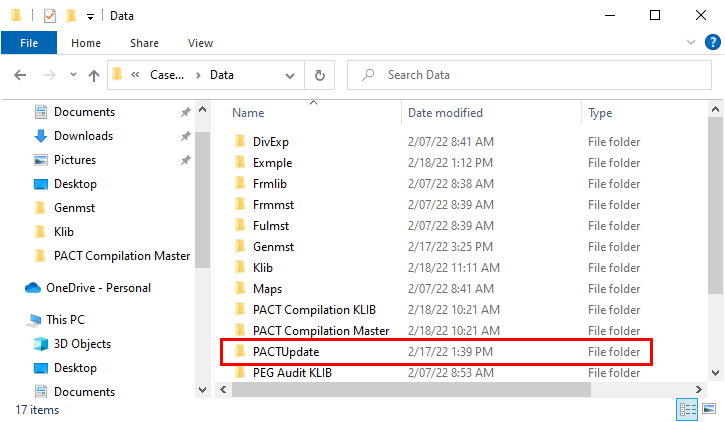Select the Fulmst folder
725x422 pixels.
pyautogui.click(x=271, y=226)
